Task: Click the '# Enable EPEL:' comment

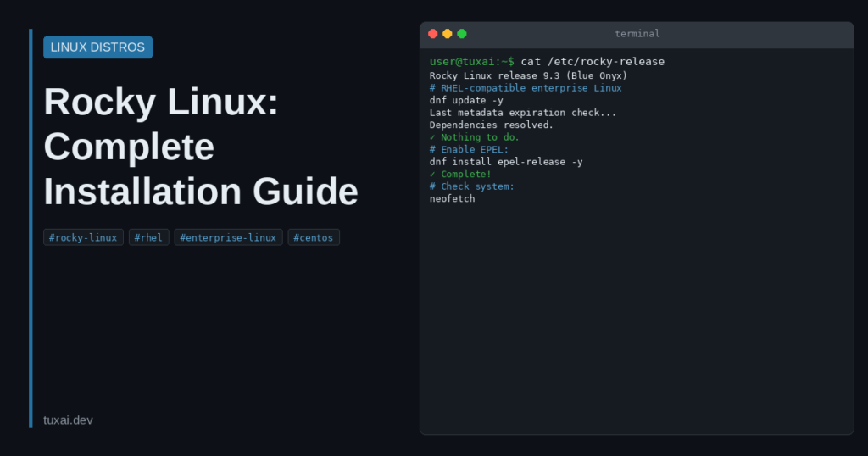Action: (469, 149)
